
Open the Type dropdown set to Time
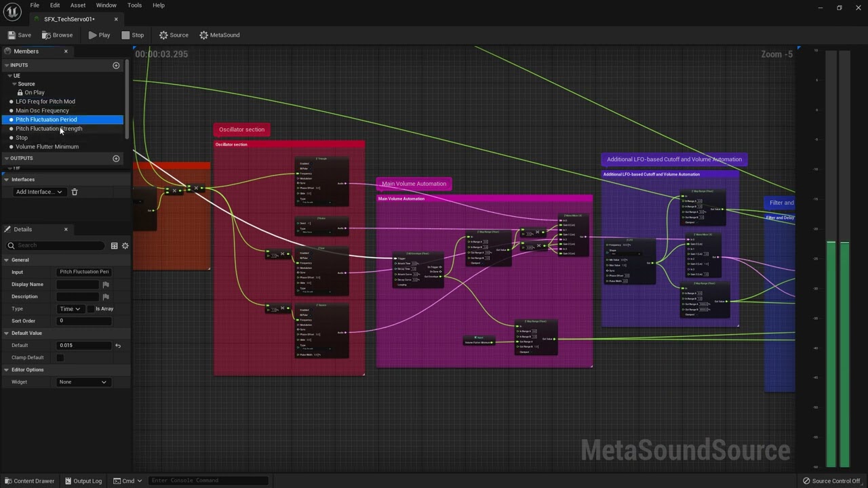[x=70, y=309]
